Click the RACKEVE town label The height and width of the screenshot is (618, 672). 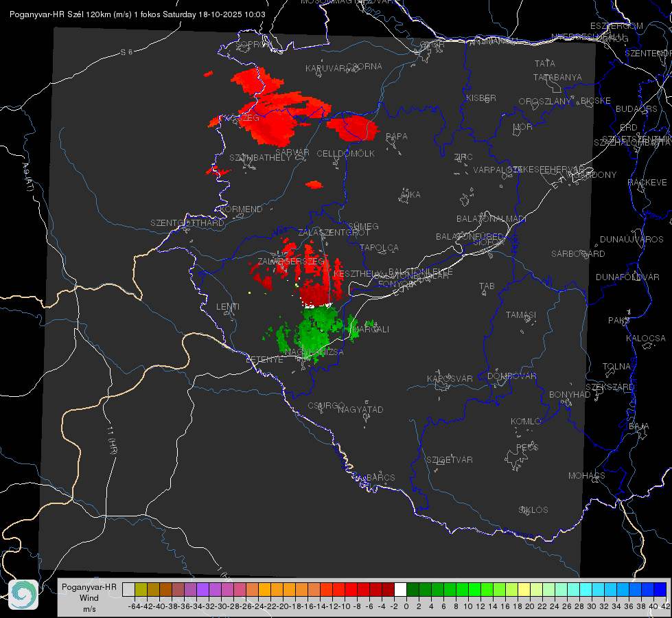pyautogui.click(x=647, y=182)
